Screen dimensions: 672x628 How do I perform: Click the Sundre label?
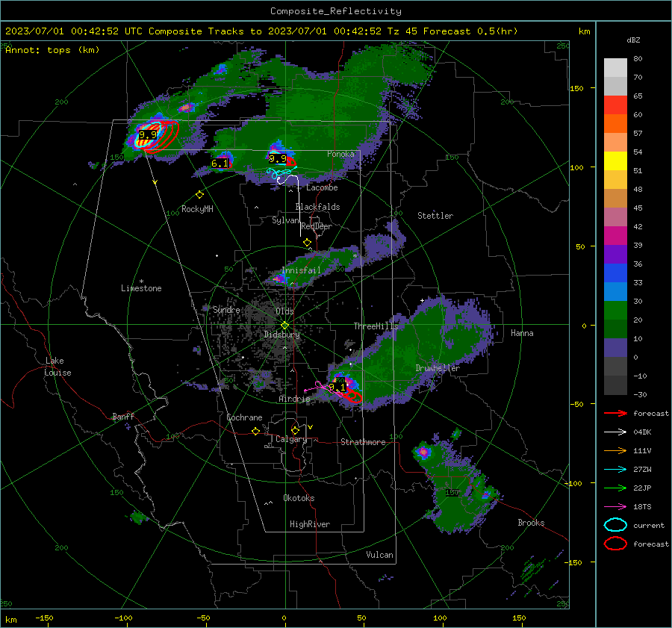coord(226,310)
